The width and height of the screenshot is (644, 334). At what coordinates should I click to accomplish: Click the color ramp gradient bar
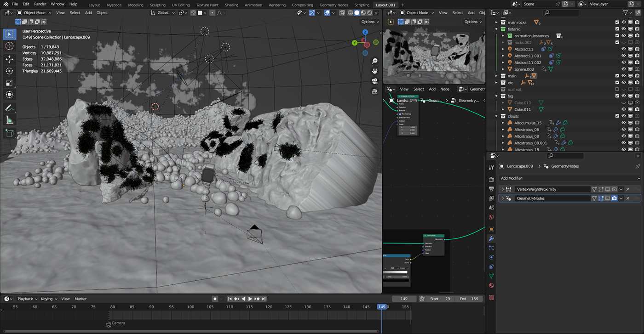[395, 272]
